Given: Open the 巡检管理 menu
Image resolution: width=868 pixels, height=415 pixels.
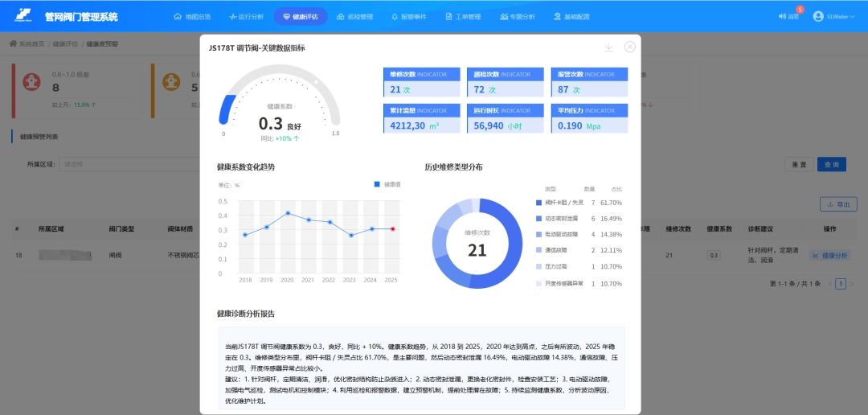Looking at the screenshot, I should [x=355, y=17].
